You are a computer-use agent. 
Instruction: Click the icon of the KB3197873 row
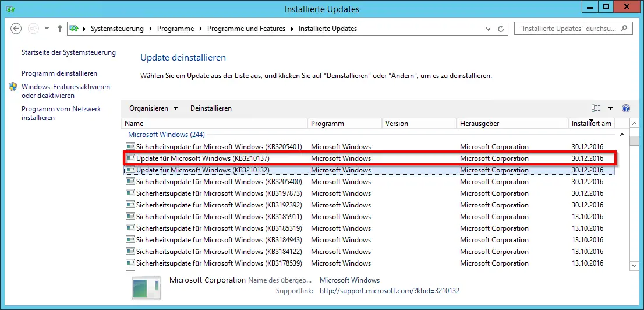[130, 193]
